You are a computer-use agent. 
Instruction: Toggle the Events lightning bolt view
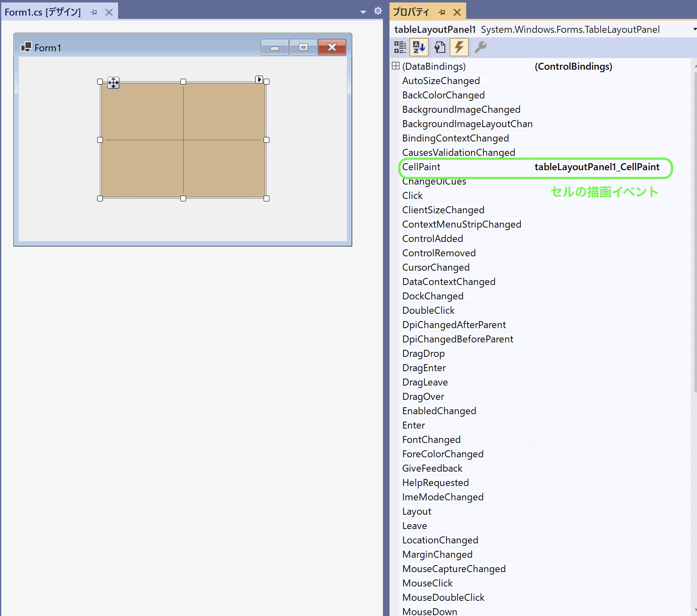coord(459,47)
